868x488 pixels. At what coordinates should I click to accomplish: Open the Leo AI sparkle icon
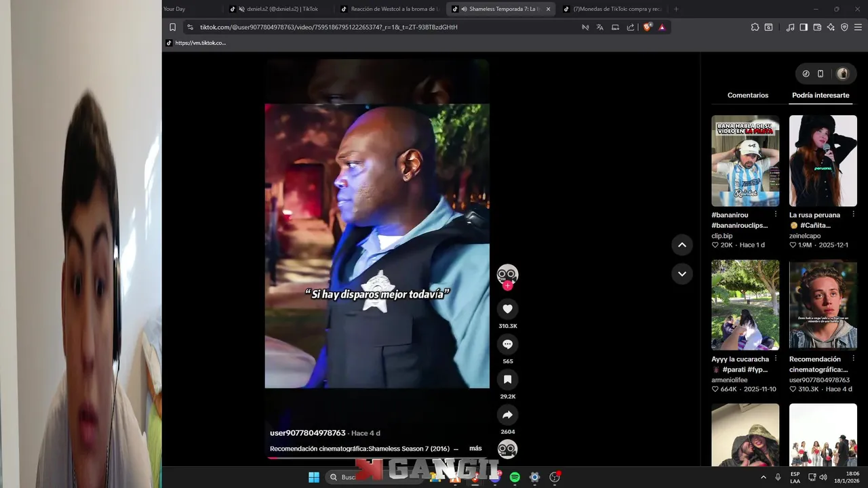[831, 27]
